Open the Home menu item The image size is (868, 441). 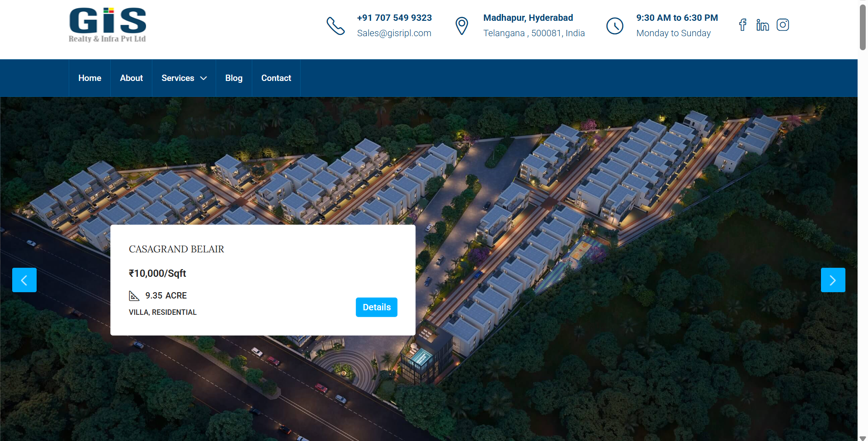[x=90, y=78]
